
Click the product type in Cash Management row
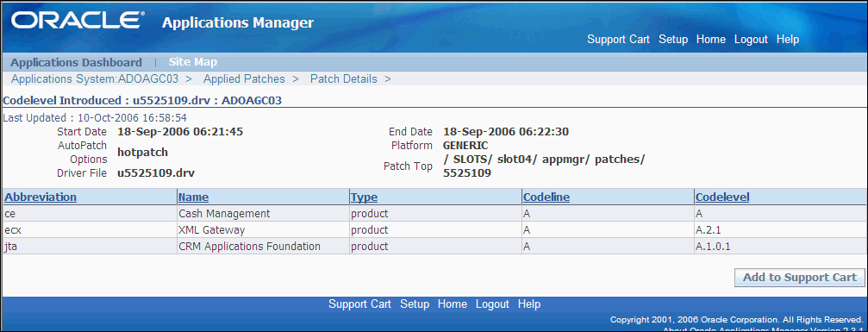(369, 213)
